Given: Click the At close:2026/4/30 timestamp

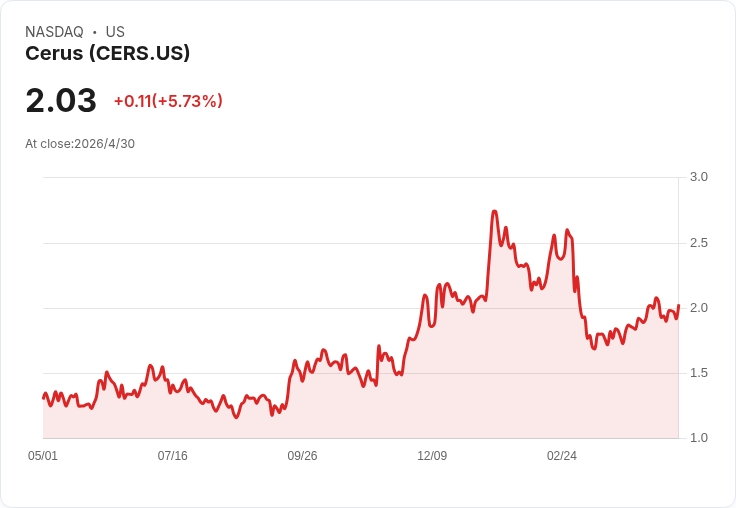Looking at the screenshot, I should pos(80,144).
